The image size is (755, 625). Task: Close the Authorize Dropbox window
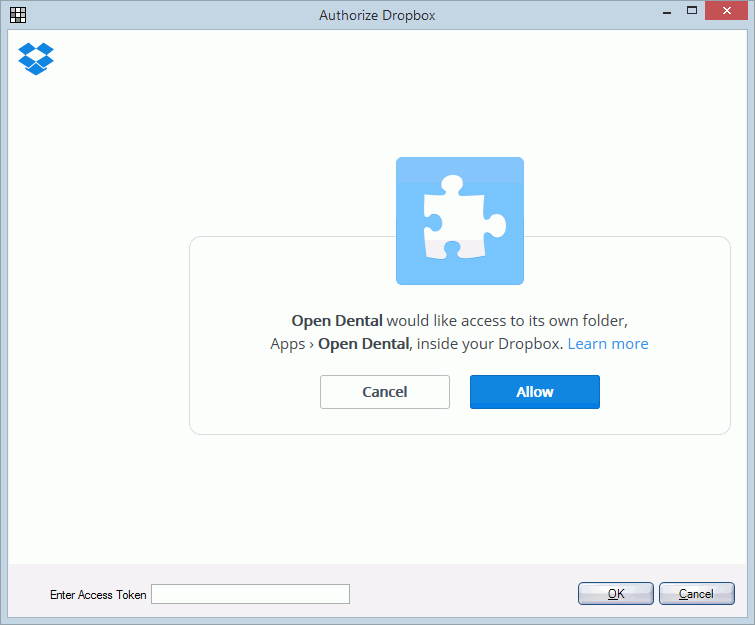[727, 11]
